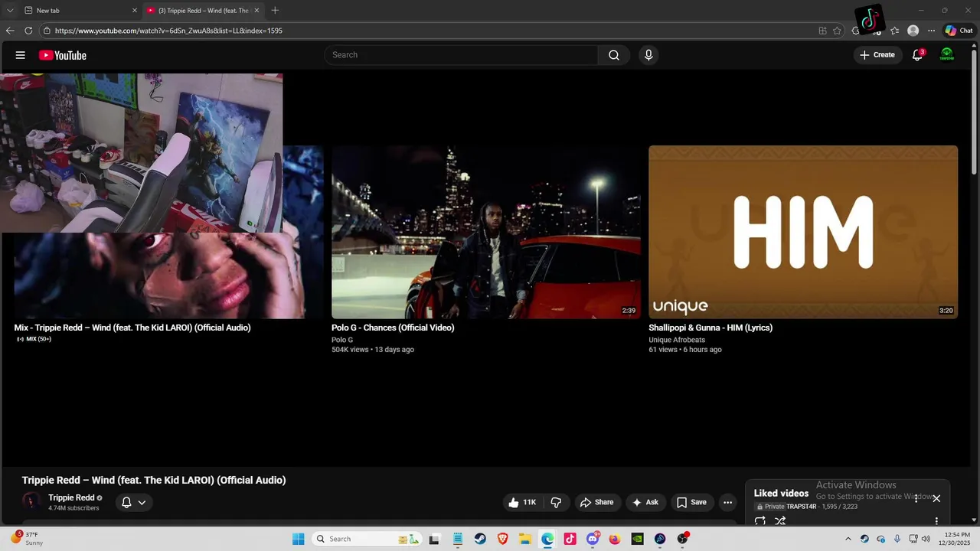Open the browser Favorites list icon

point(895,31)
